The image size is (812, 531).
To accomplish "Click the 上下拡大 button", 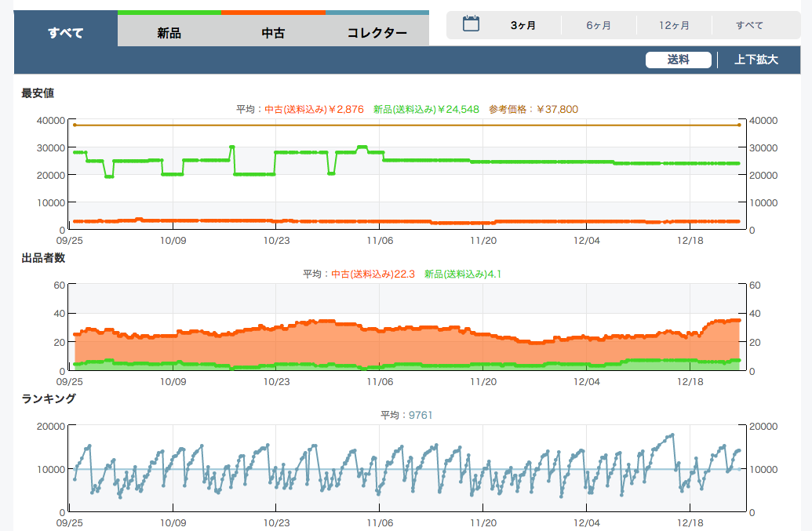I will pyautogui.click(x=756, y=60).
